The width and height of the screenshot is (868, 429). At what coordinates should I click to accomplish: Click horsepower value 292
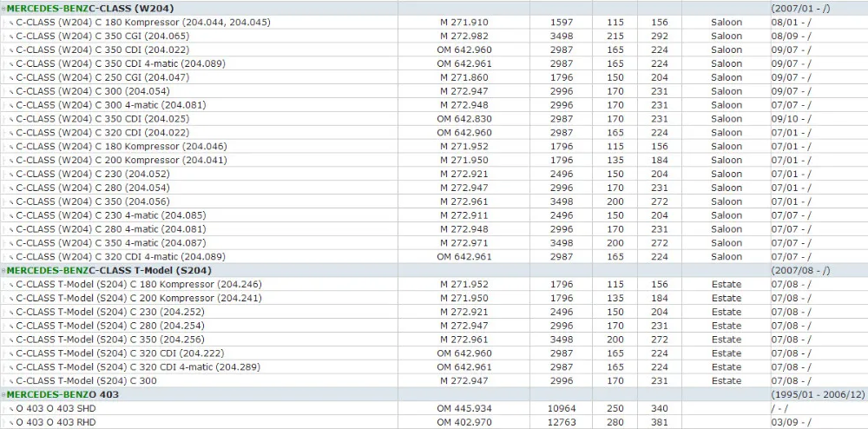[x=660, y=36]
